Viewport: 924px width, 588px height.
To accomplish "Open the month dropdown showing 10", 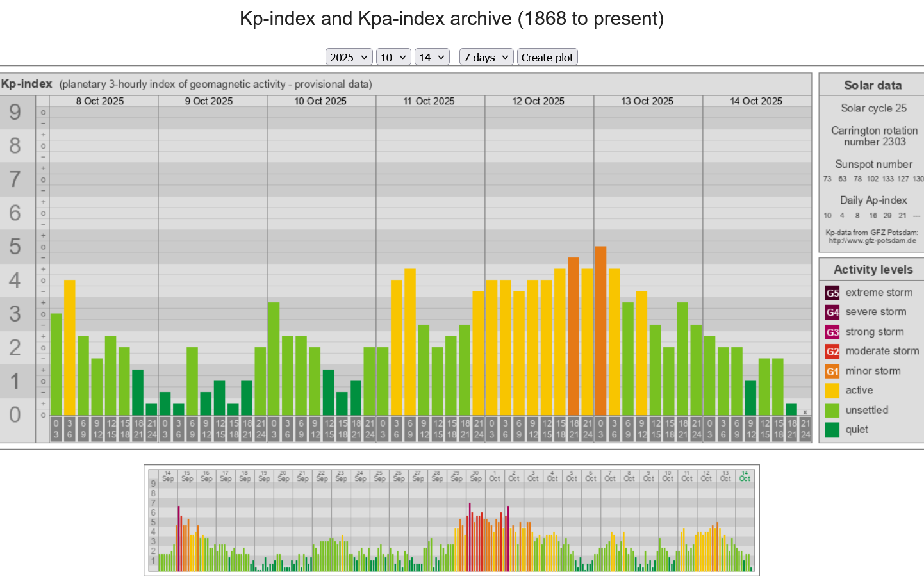I will (393, 58).
